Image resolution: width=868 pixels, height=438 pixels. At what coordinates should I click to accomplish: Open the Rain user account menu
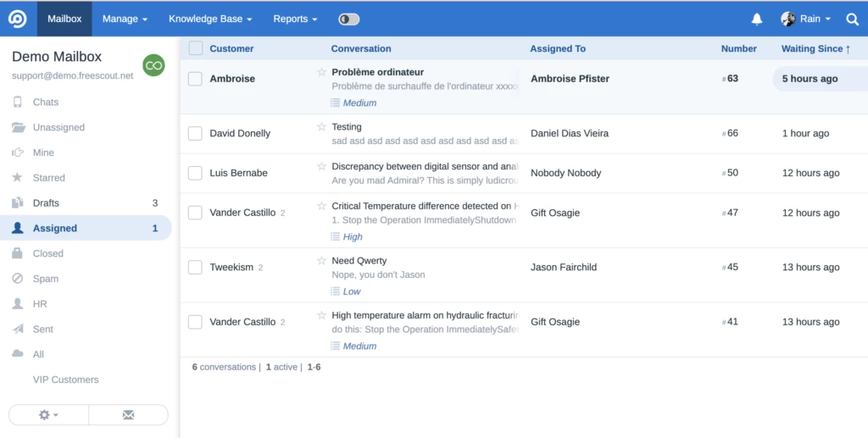[x=805, y=19]
